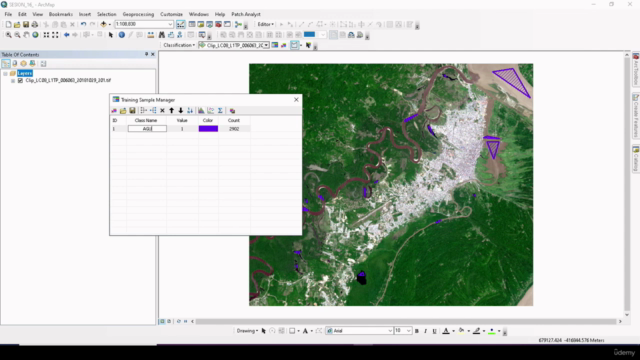Open the Bookmarks menu
The width and height of the screenshot is (640, 360).
[x=61, y=14]
